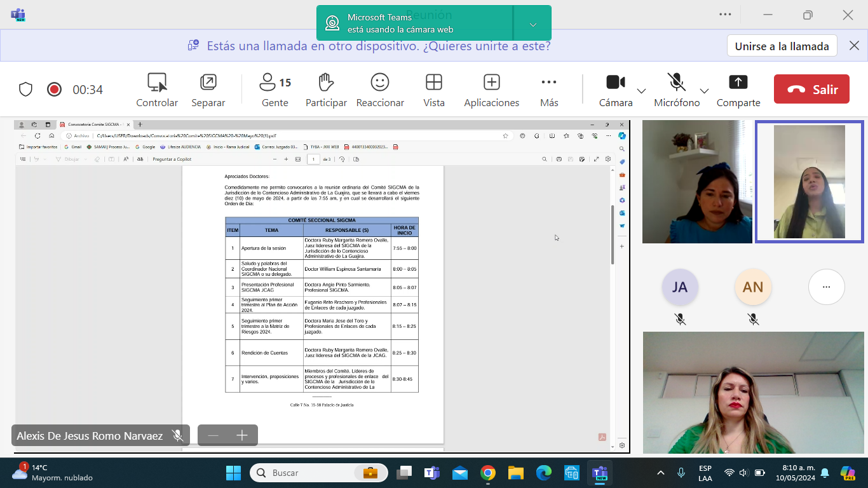Image resolution: width=868 pixels, height=488 pixels.
Task: Select the JA participant avatar
Action: pyautogui.click(x=680, y=287)
